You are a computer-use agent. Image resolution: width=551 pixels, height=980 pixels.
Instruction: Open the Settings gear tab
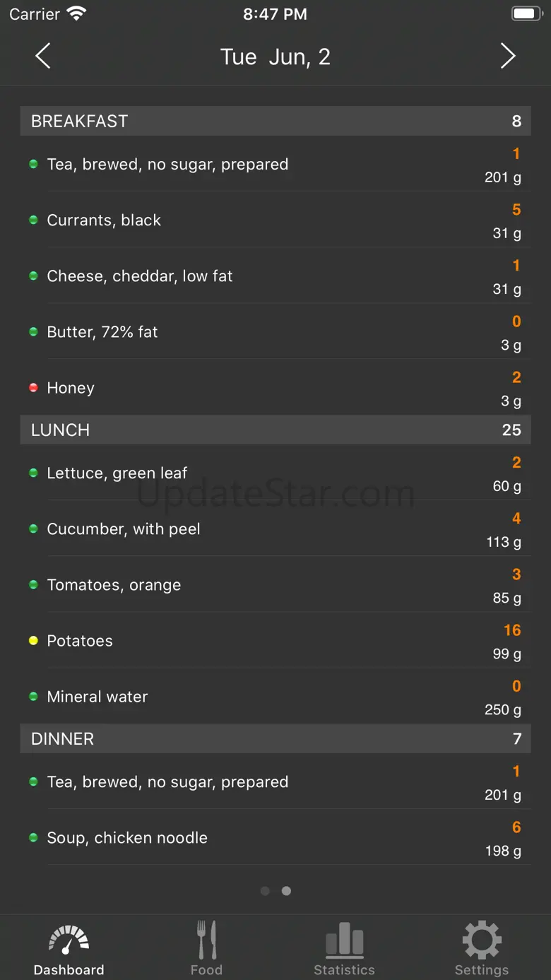pyautogui.click(x=482, y=948)
